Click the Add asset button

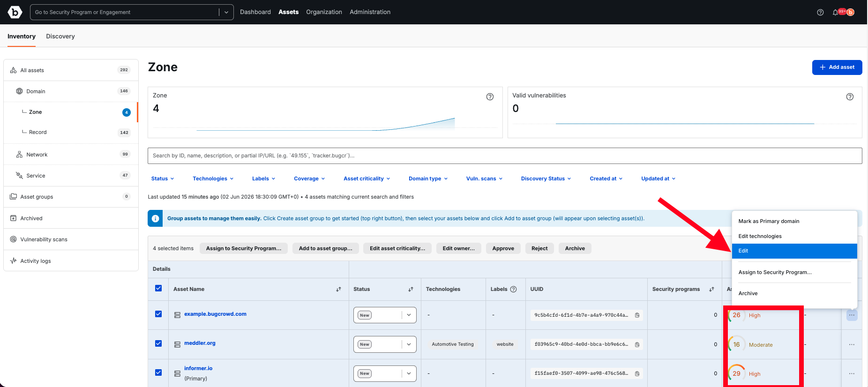pos(837,67)
